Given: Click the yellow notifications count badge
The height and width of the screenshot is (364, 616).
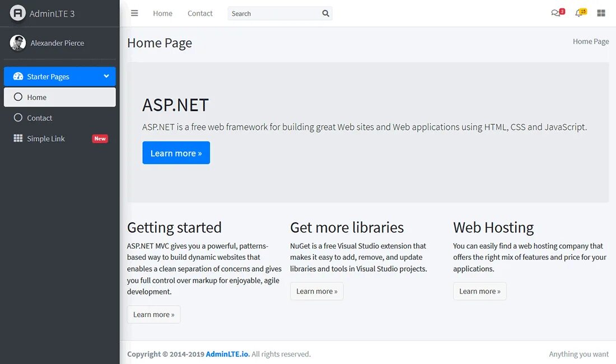Looking at the screenshot, I should pyautogui.click(x=584, y=11).
